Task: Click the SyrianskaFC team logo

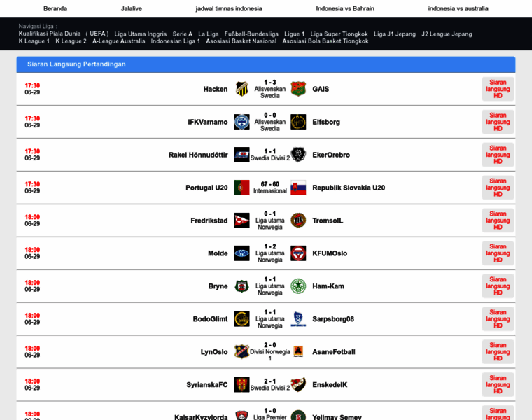Action: click(x=241, y=385)
